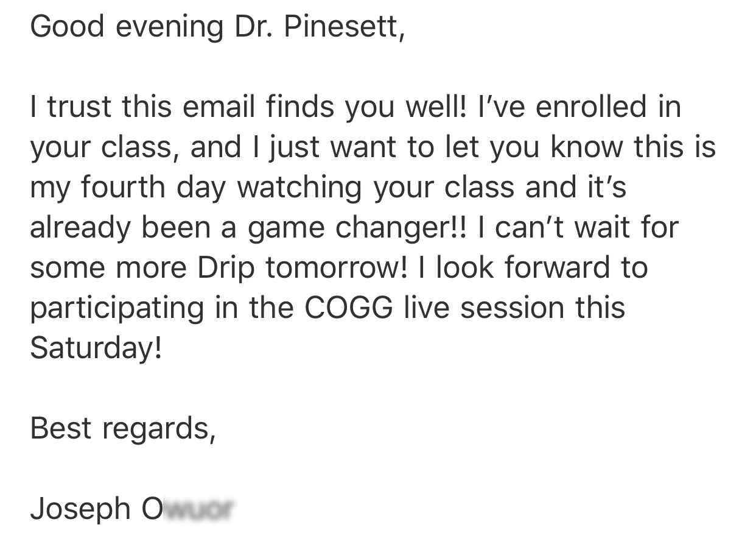Click the closing line 'Best regards,'
This screenshot has height=550, width=756.
[123, 429]
